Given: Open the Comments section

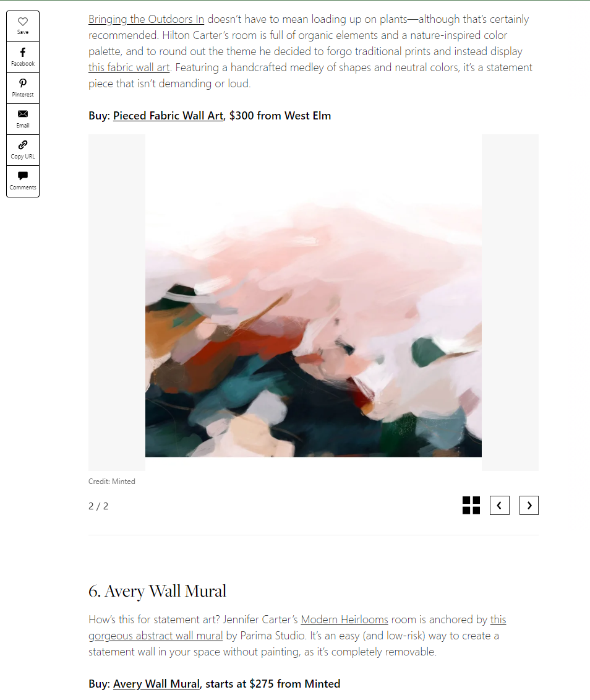Looking at the screenshot, I should click(x=23, y=181).
